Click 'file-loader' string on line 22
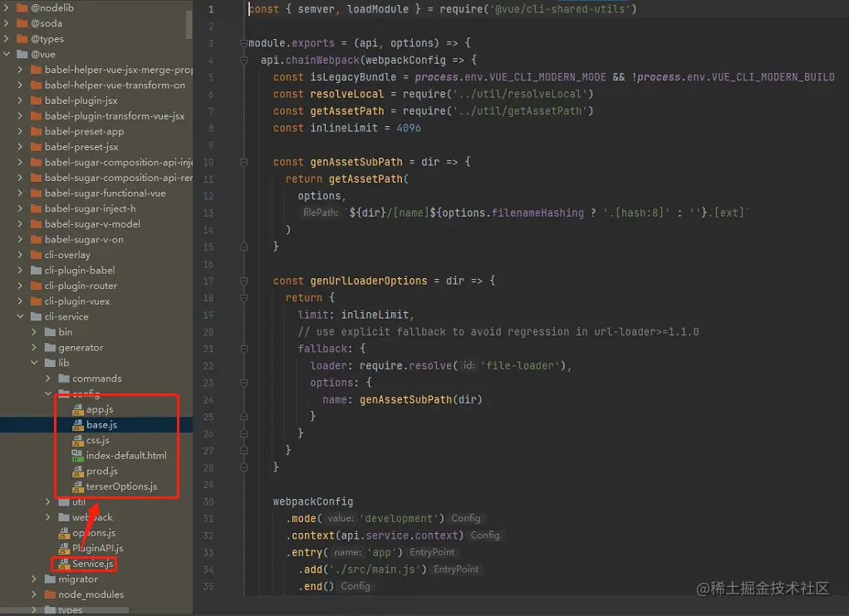The image size is (849, 616). tap(520, 366)
